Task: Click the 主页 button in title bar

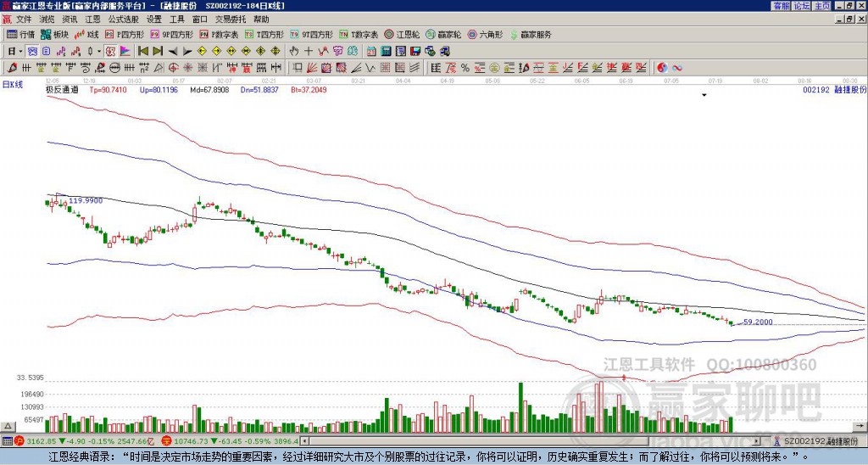Action: (821, 6)
